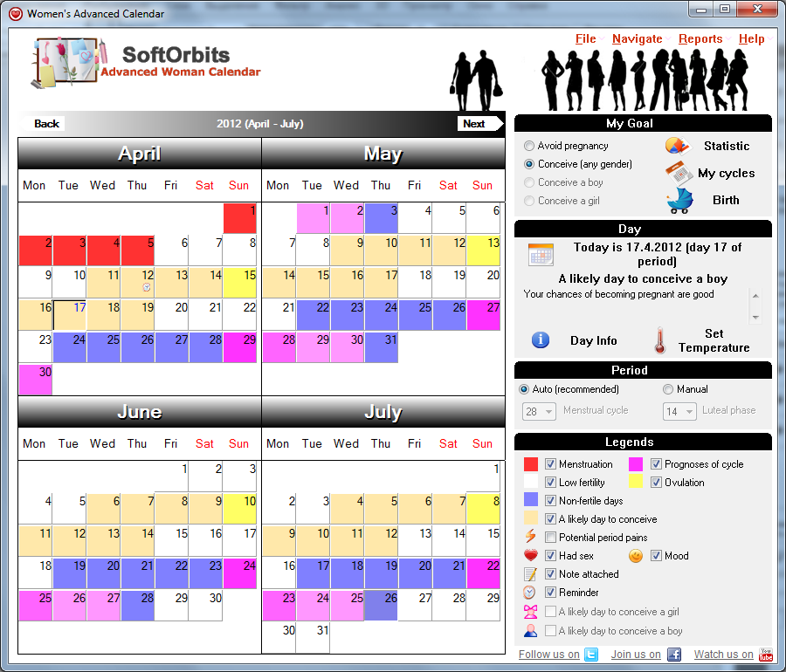Select Avoid pregnancy goal
This screenshot has height=672, width=786.
[x=529, y=146]
